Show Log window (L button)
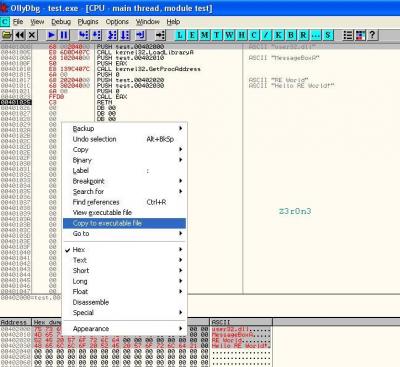Viewport: 400px width, 367px height. 180,35
